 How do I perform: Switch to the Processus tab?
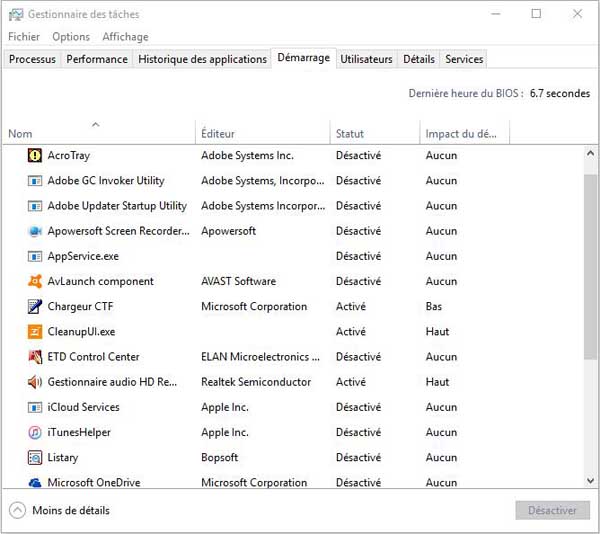coord(32,59)
